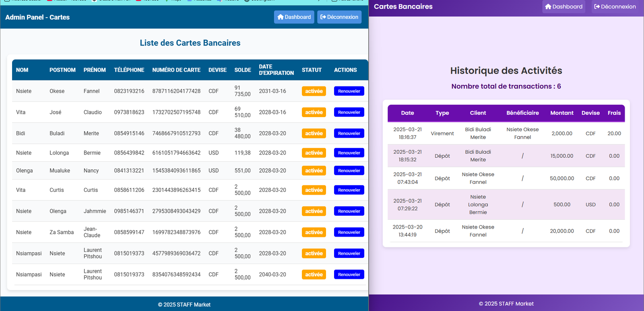Click amount 20,000.00 in history
644x311 pixels.
pyautogui.click(x=562, y=231)
